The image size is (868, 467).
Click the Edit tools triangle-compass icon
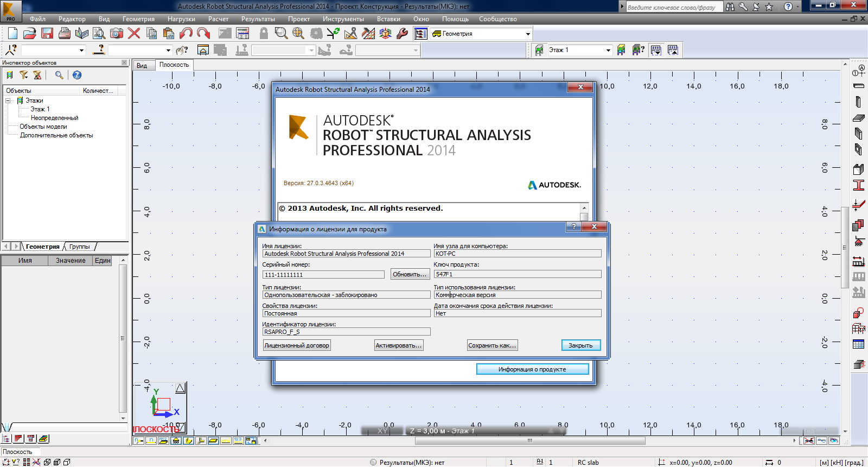pyautogui.click(x=351, y=33)
